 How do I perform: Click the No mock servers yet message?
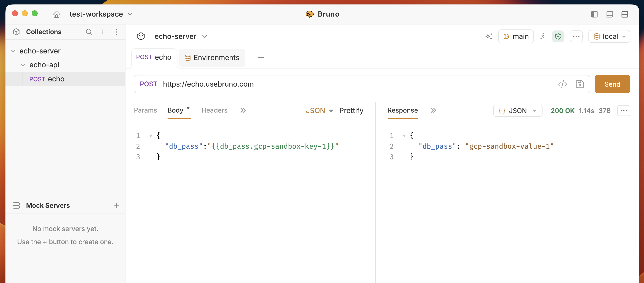[x=65, y=229]
